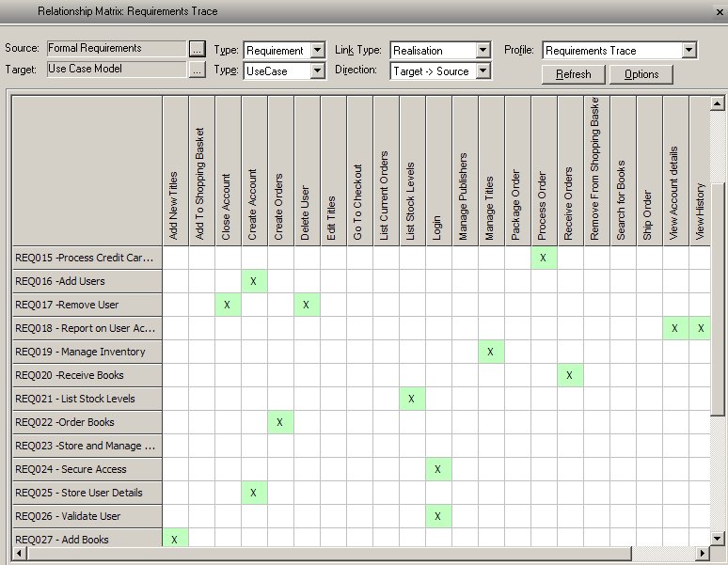This screenshot has height=565, width=728.
Task: Click the X cell for REQ017 Delete User
Action: (x=307, y=305)
